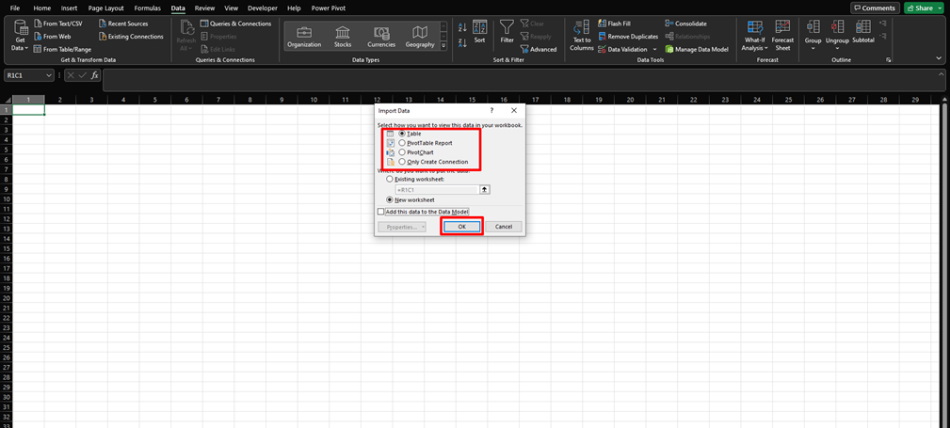950x428 pixels.
Task: Collapse the ribbon with chevron
Action: pyautogui.click(x=939, y=59)
